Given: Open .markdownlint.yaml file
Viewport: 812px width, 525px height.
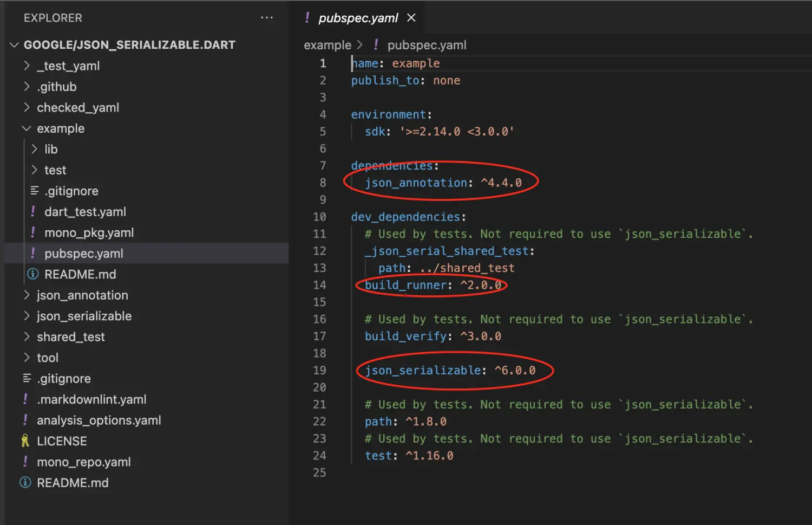Looking at the screenshot, I should [91, 399].
